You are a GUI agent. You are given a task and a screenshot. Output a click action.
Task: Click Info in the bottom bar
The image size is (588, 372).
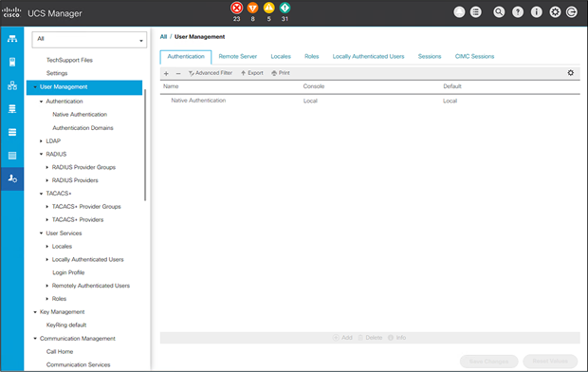click(397, 338)
